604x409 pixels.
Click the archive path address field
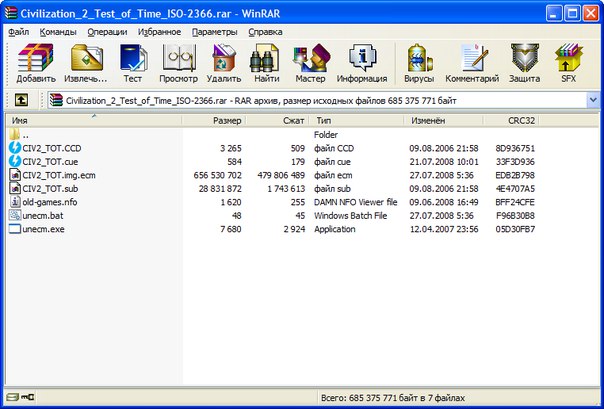click(317, 101)
